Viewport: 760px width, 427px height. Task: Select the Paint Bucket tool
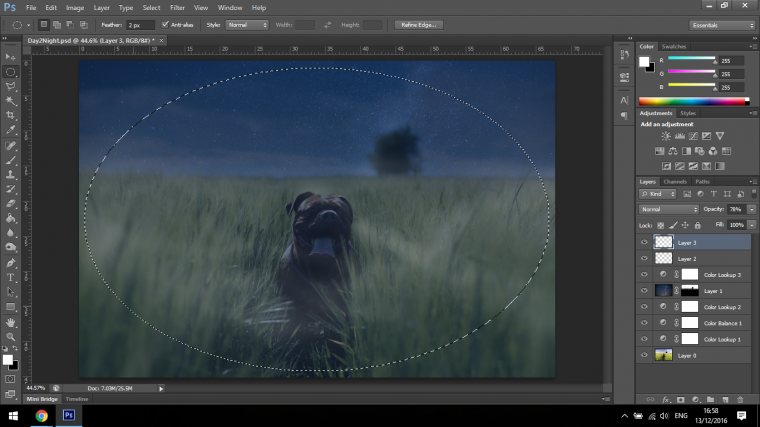pos(10,218)
